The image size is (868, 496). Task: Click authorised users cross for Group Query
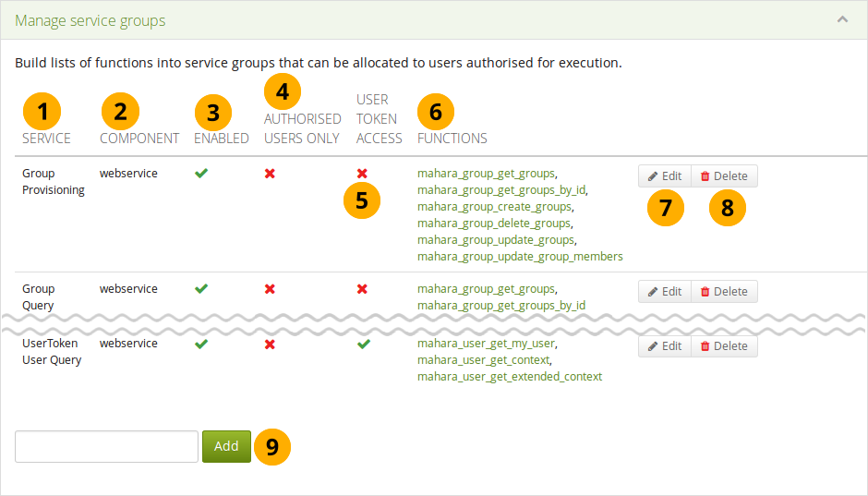tap(270, 289)
